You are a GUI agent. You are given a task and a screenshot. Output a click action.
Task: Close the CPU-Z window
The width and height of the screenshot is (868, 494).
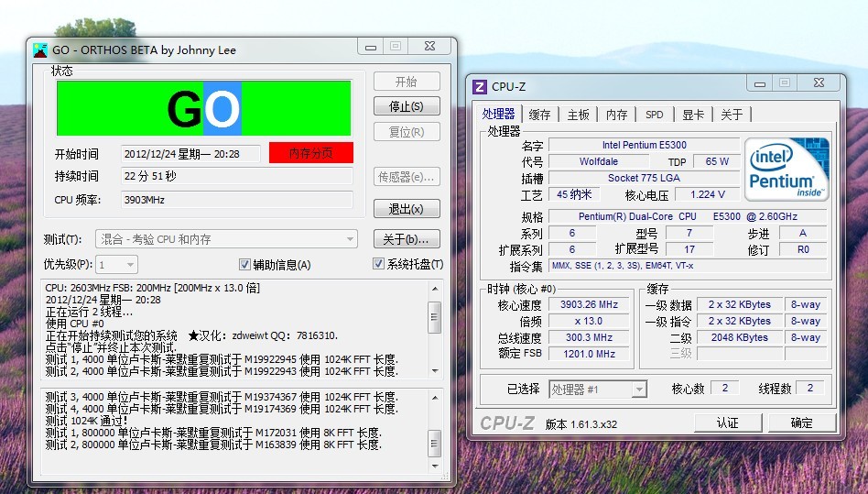pyautogui.click(x=819, y=83)
